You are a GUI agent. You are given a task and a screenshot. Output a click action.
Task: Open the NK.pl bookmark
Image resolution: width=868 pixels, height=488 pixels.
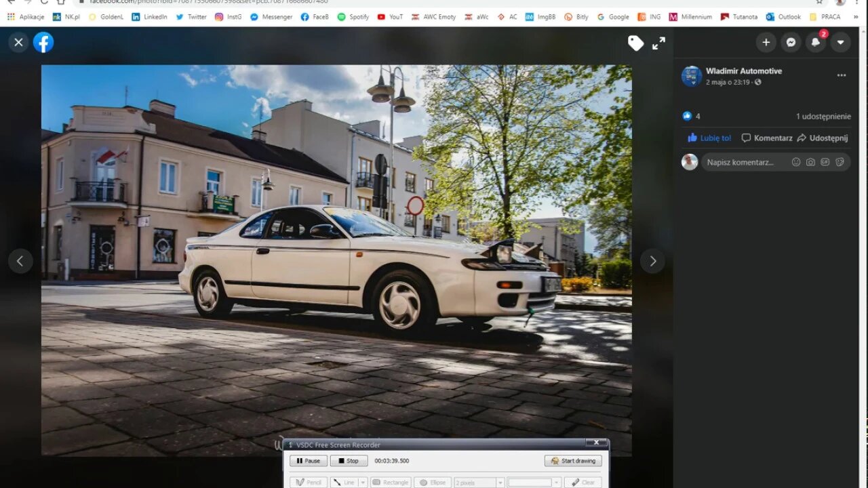(x=66, y=17)
